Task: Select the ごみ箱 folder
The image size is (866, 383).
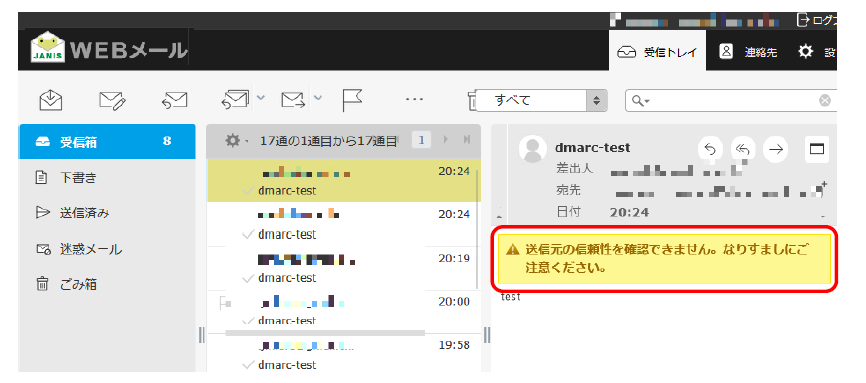Action: (x=107, y=284)
